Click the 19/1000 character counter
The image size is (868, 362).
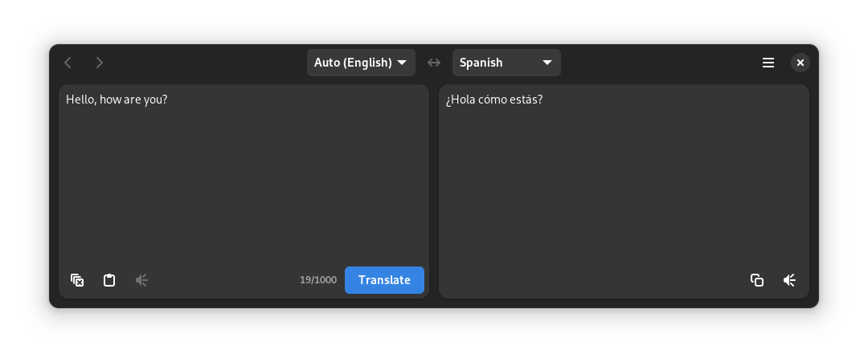point(318,280)
